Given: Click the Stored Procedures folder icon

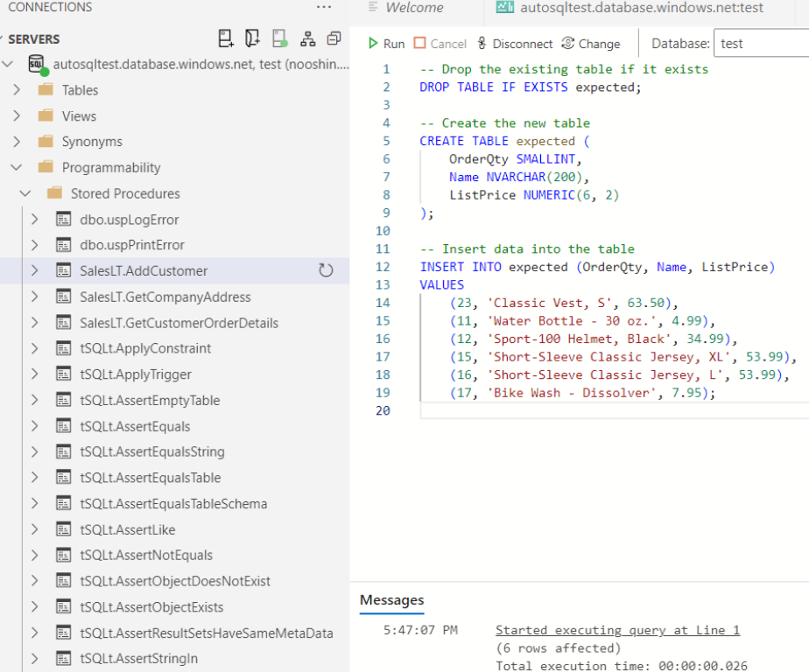Looking at the screenshot, I should 54,193.
